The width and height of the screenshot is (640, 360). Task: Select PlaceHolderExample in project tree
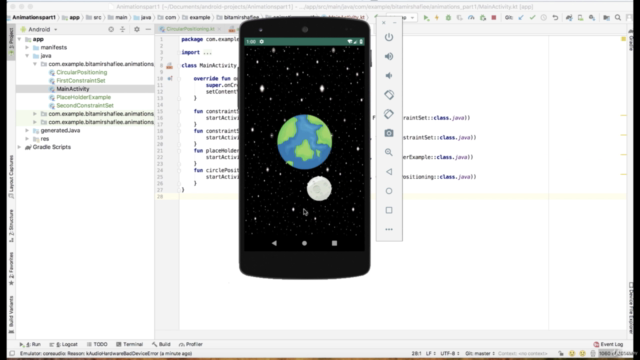click(84, 97)
